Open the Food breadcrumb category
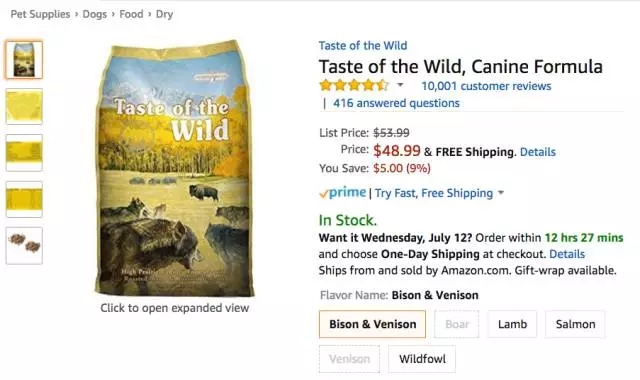The width and height of the screenshot is (640, 380). tap(131, 14)
